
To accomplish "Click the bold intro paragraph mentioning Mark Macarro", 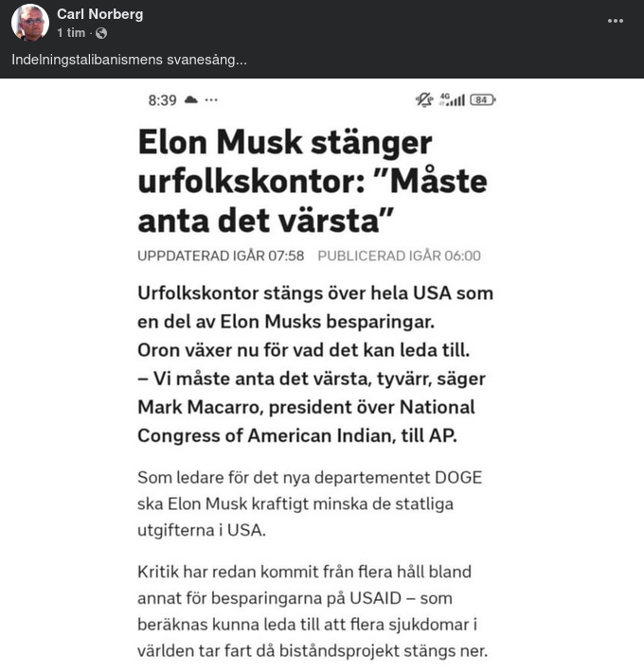I will point(315,364).
